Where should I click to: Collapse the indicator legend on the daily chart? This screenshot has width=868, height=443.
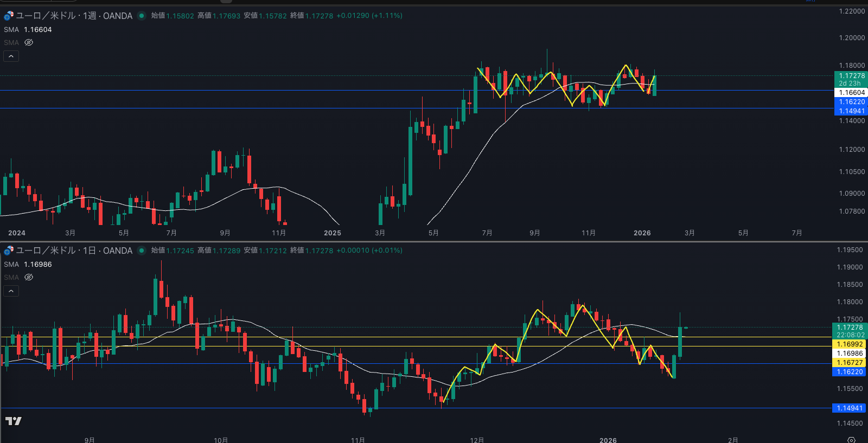point(11,291)
